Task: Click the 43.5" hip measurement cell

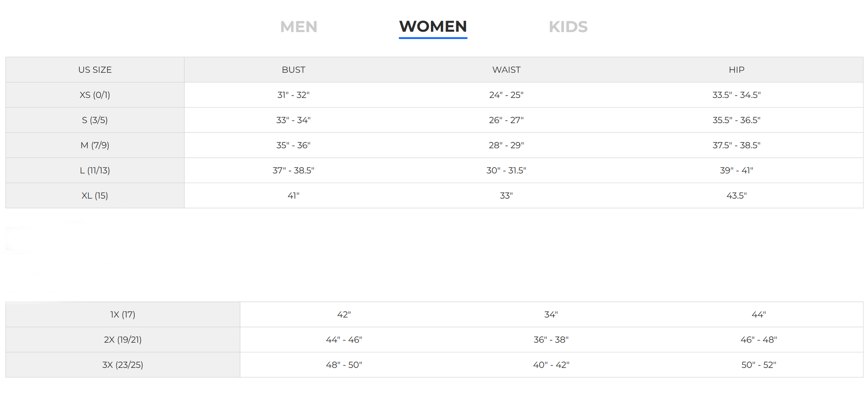Action: [736, 196]
